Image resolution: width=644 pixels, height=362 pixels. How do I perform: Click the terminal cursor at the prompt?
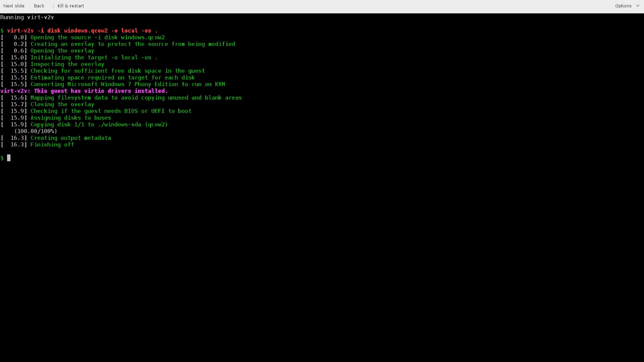pyautogui.click(x=8, y=158)
